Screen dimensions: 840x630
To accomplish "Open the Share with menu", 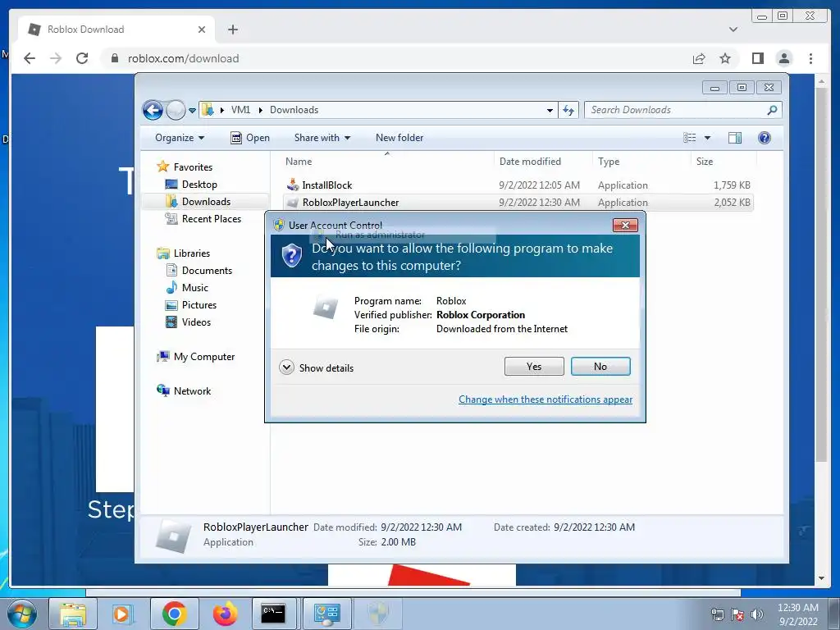I will pos(322,138).
